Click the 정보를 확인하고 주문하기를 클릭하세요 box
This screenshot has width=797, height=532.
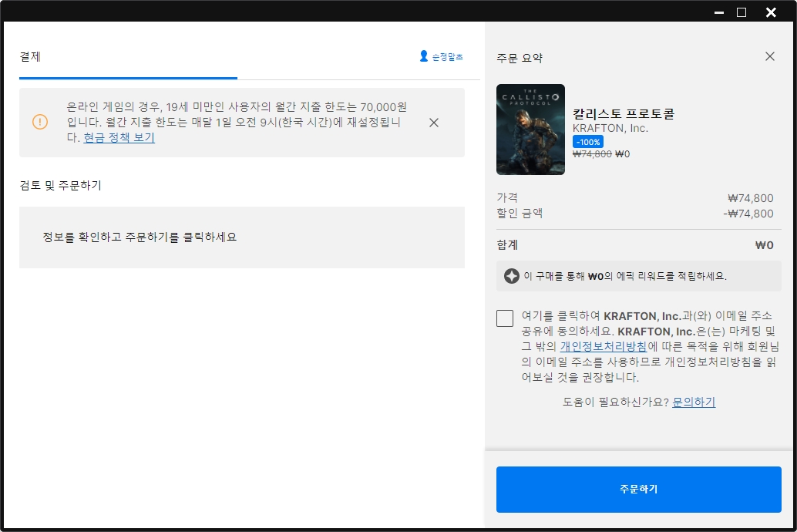242,237
